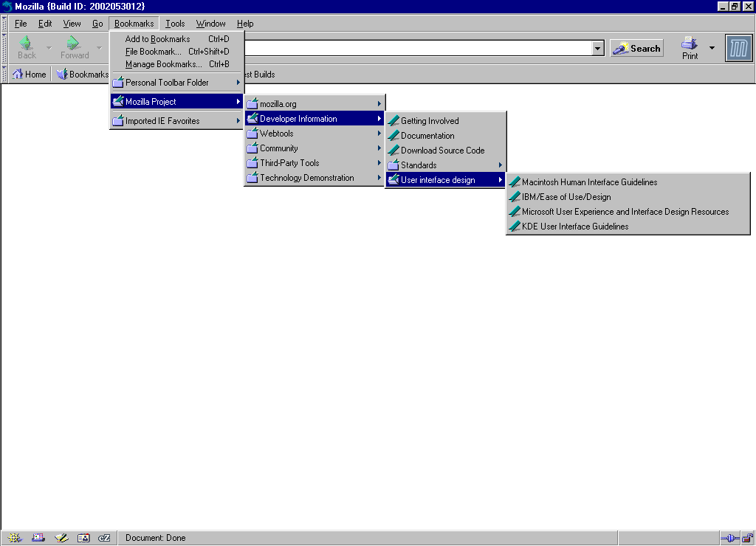756x546 pixels.
Task: Open the Forward button history arrow
Action: click(99, 48)
